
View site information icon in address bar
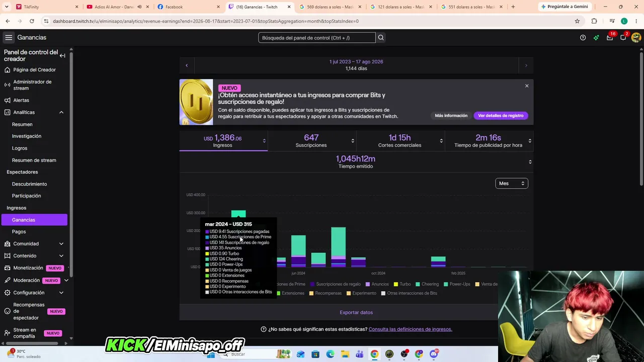(x=46, y=21)
